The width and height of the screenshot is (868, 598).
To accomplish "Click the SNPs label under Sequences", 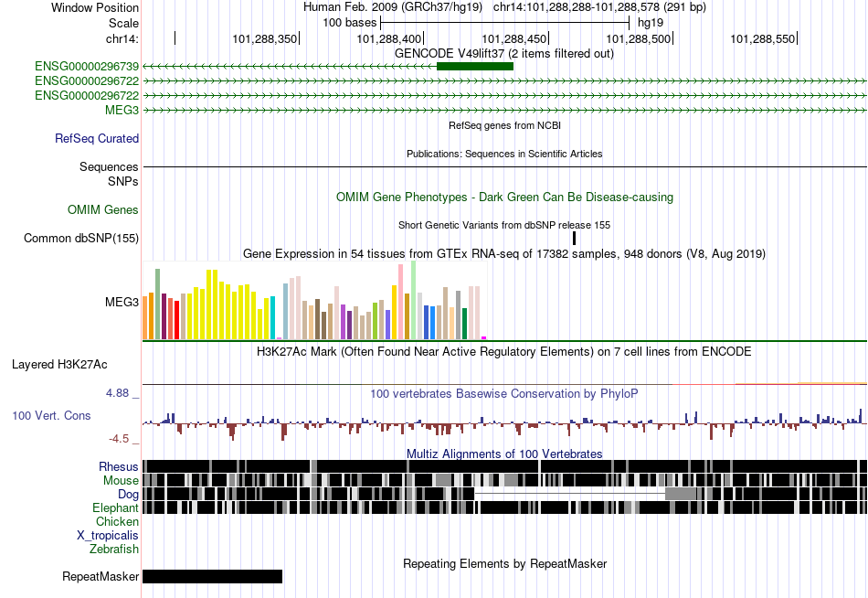I will pyautogui.click(x=123, y=181).
